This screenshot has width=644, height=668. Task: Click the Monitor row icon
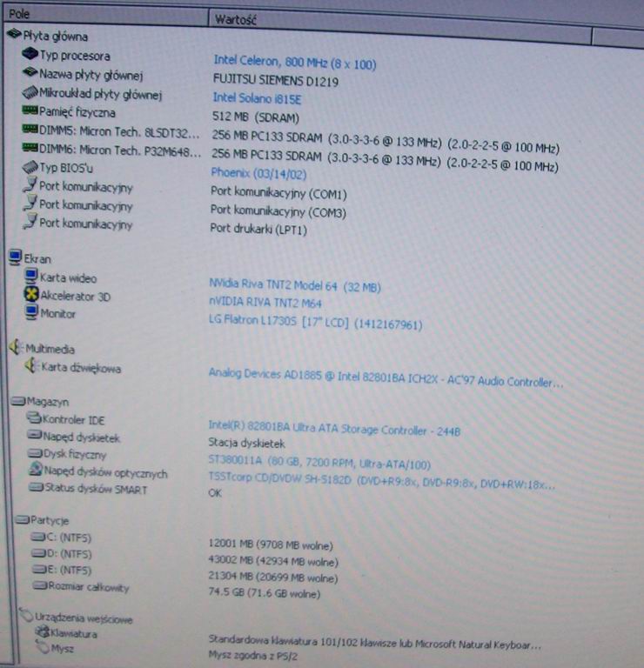pyautogui.click(x=31, y=312)
